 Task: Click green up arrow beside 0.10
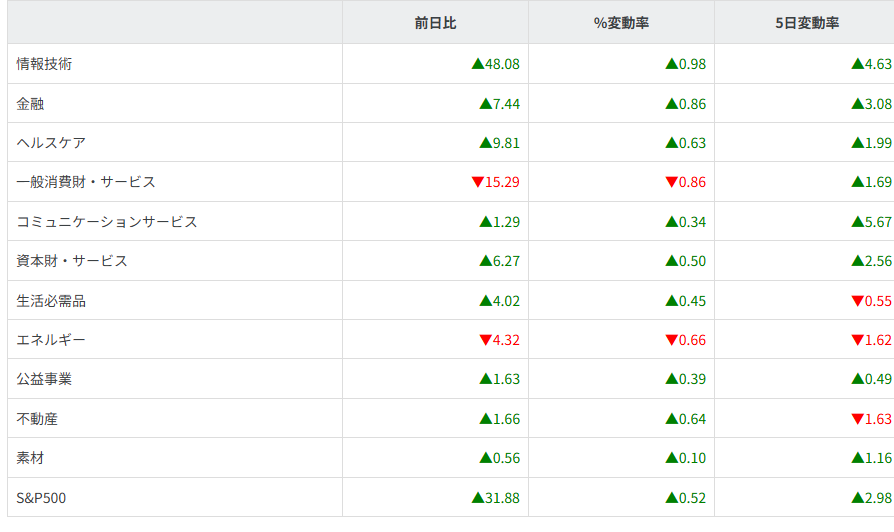pyautogui.click(x=671, y=458)
